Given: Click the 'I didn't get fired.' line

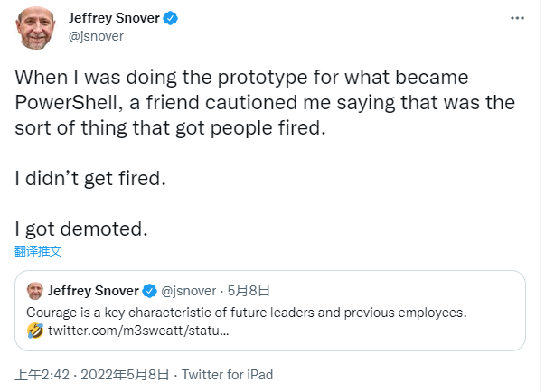Looking at the screenshot, I should click(90, 179).
